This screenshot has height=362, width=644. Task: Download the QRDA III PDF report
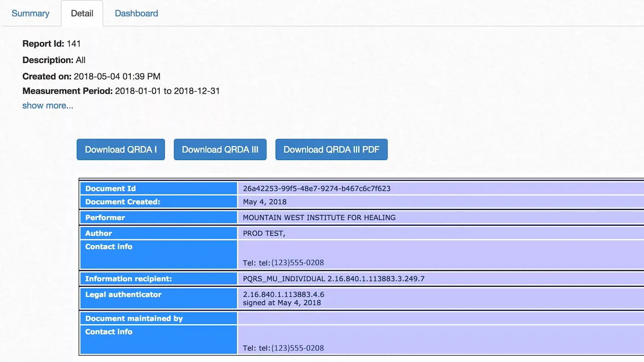[331, 149]
